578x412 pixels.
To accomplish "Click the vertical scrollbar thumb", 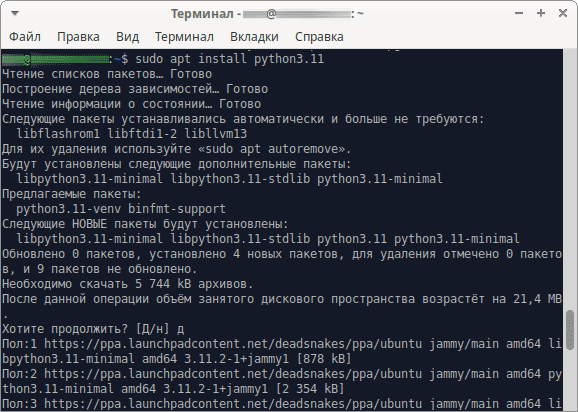I will (x=570, y=330).
